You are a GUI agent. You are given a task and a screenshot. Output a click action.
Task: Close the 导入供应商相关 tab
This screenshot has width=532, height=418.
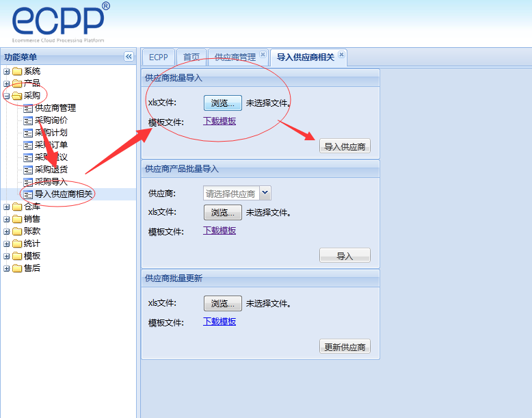[342, 54]
